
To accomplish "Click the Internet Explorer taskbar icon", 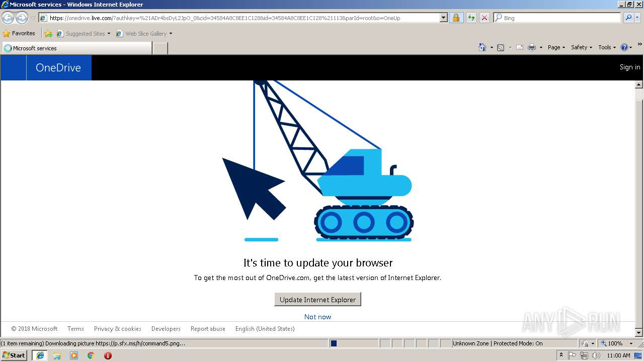I will [x=40, y=355].
